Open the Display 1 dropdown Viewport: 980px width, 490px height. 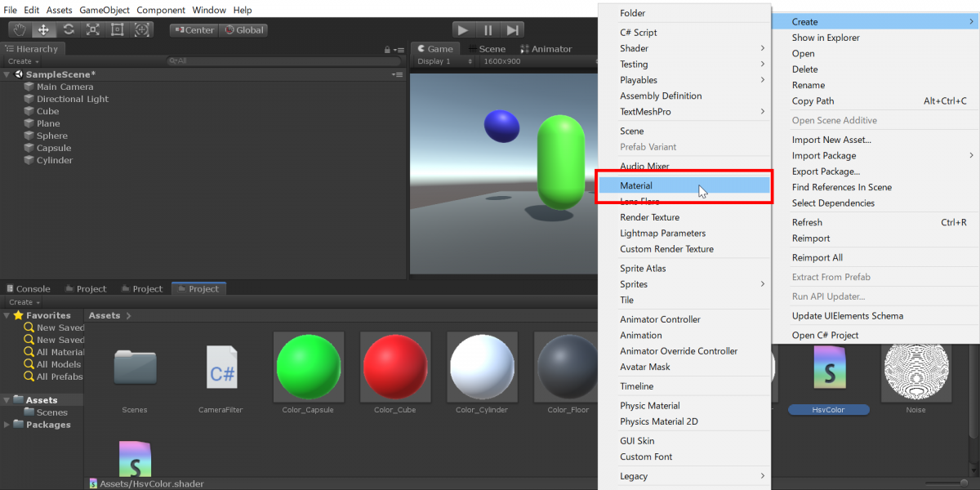[x=445, y=61]
